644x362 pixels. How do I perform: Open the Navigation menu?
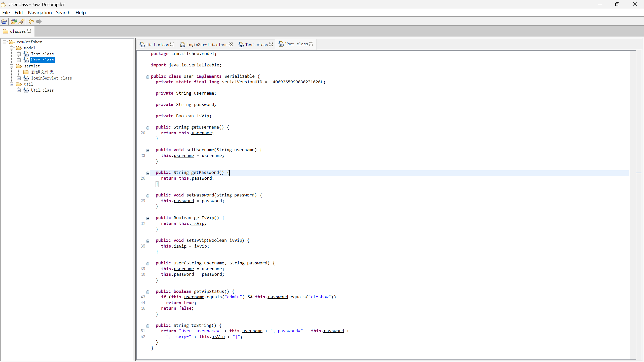coord(40,13)
